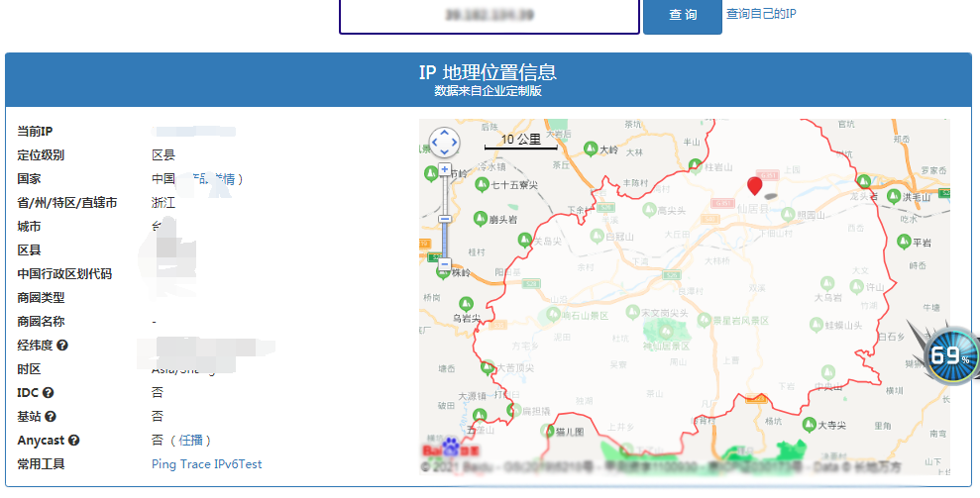Click help icon next to 经纬度
The height and width of the screenshot is (498, 980).
[x=62, y=346]
